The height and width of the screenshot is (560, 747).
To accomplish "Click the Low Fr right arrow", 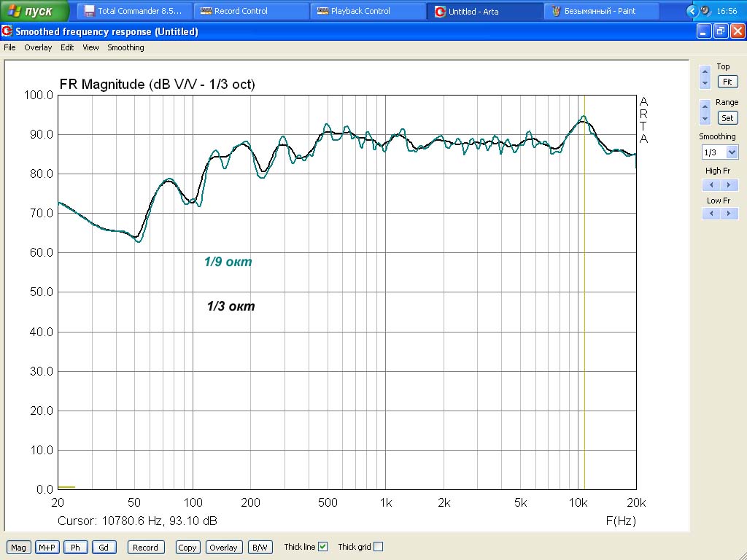I will pyautogui.click(x=729, y=214).
